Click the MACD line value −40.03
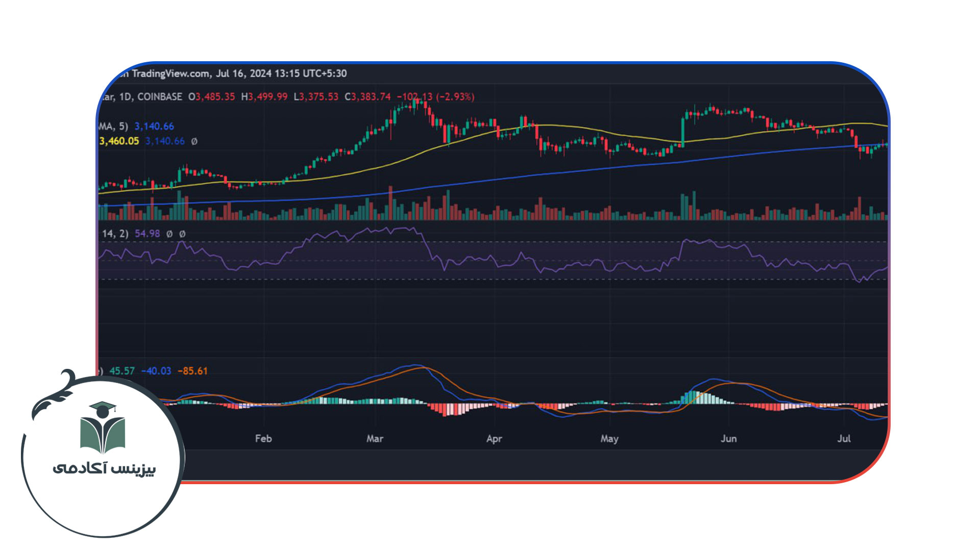 pos(156,371)
